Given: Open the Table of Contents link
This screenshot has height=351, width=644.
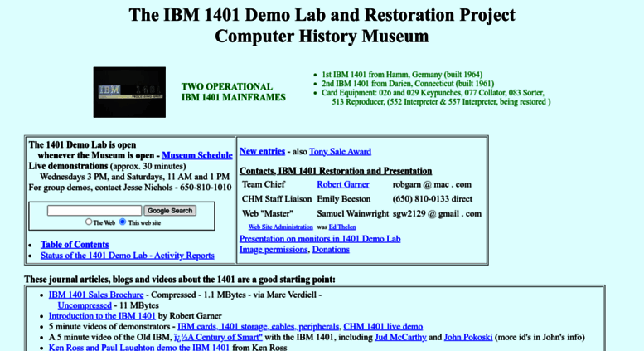Looking at the screenshot, I should click(75, 245).
